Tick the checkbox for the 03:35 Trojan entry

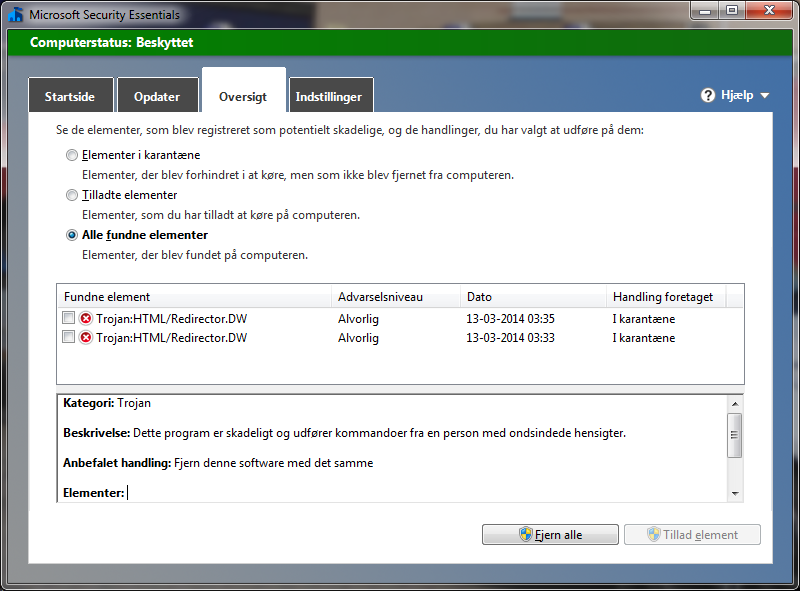68,319
